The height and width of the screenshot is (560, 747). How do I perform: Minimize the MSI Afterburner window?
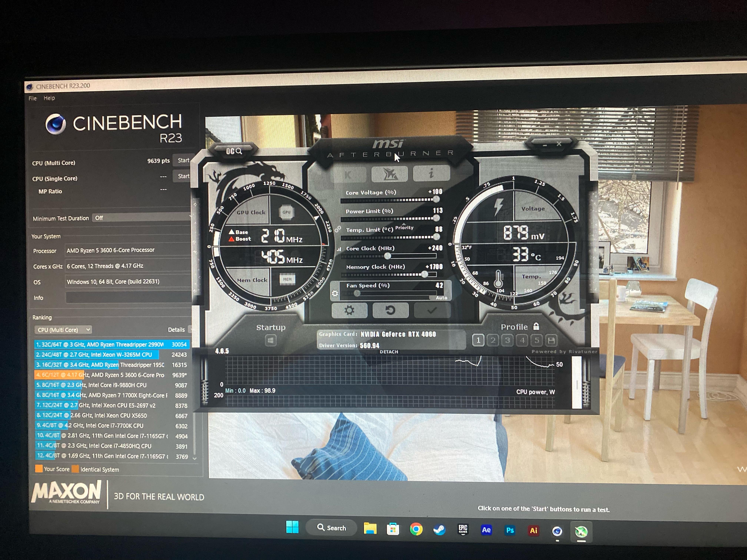544,145
